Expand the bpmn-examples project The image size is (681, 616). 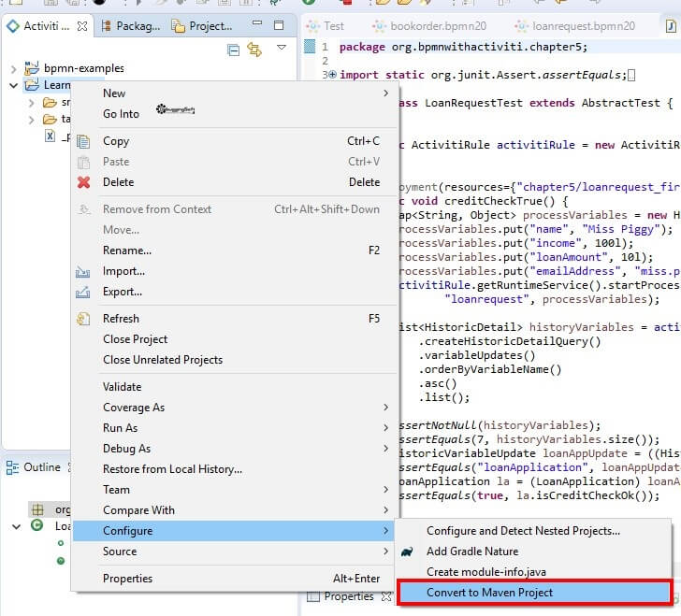pos(13,68)
